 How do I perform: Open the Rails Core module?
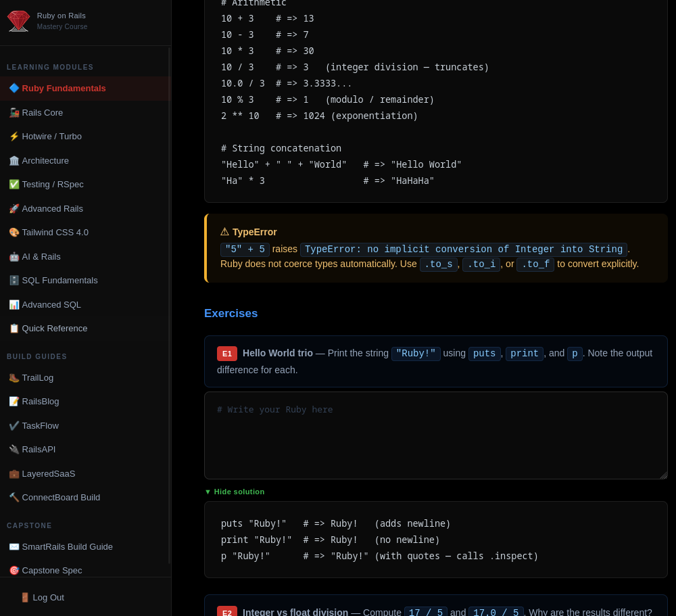coord(85,113)
